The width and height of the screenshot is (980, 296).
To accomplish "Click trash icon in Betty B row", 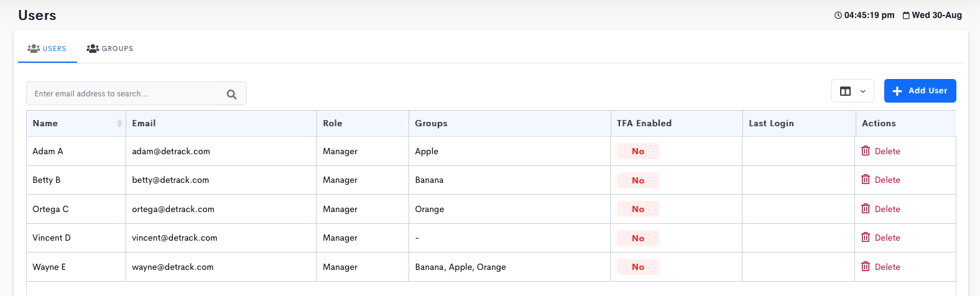I will pyautogui.click(x=866, y=179).
